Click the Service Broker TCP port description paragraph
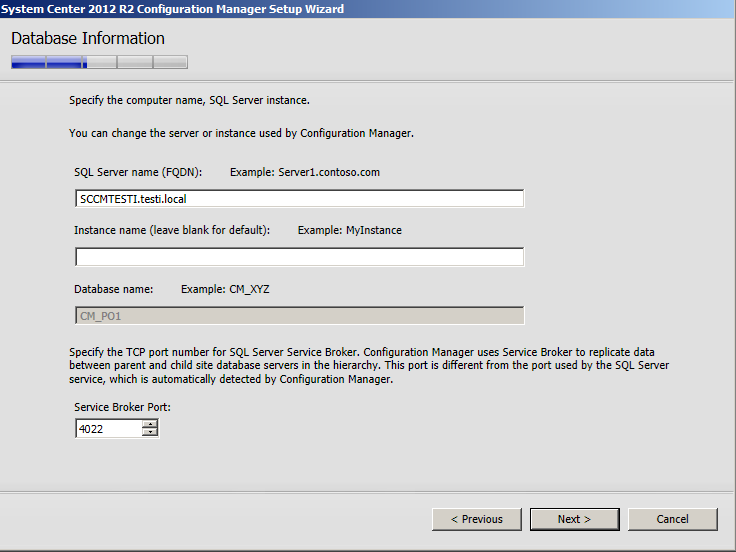The width and height of the screenshot is (736, 552). point(369,366)
